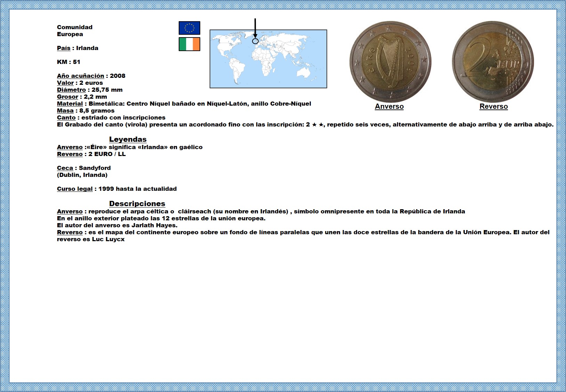
Task: Click the Anverso Éire legend line
Action: point(130,147)
